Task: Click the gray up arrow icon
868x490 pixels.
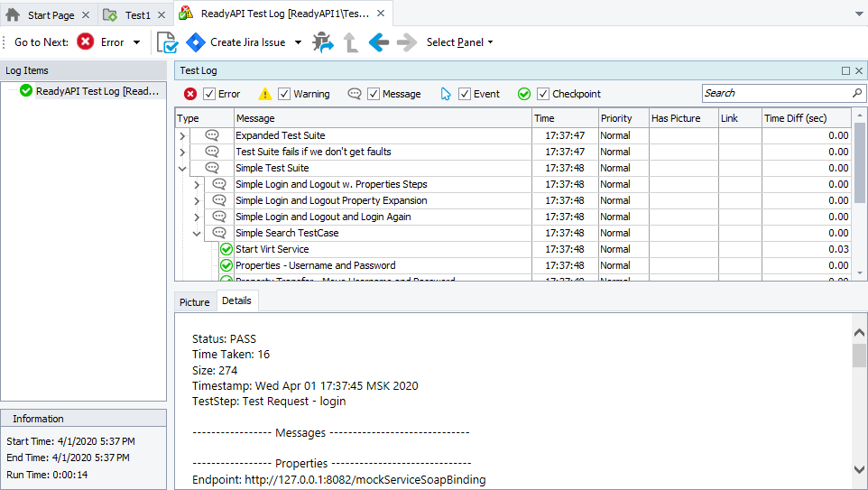Action: coord(351,42)
